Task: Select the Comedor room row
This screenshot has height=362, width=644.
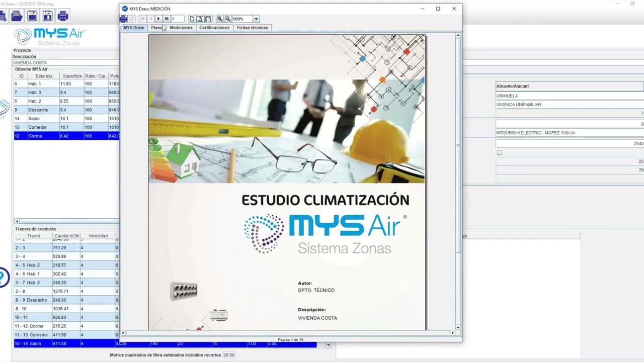Action: (x=66, y=127)
